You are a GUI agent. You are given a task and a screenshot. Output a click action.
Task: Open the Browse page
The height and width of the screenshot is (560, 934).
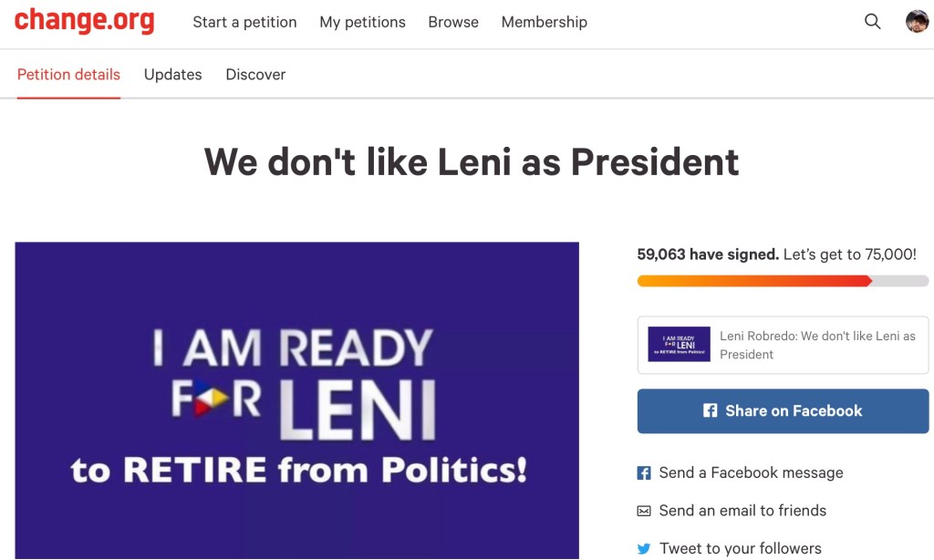(453, 22)
